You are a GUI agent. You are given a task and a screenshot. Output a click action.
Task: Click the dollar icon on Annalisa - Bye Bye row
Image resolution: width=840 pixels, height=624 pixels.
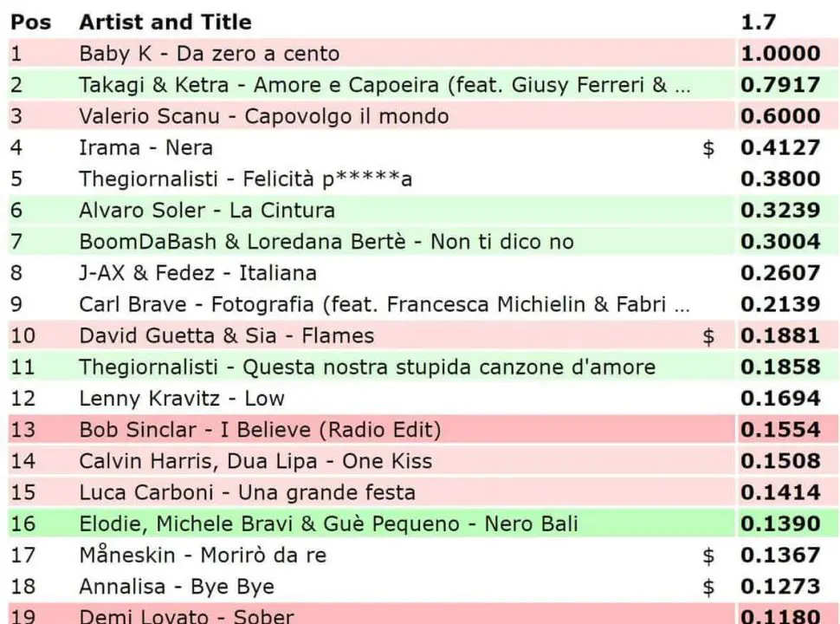coord(708,587)
